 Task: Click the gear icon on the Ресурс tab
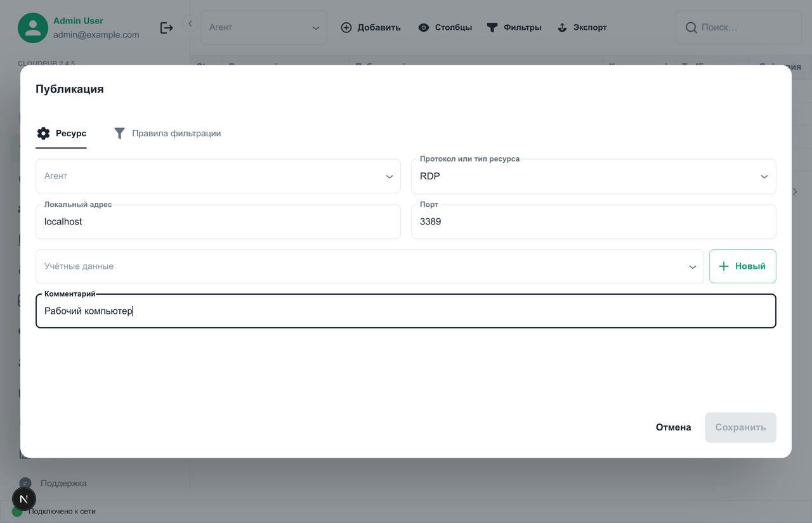coord(43,134)
